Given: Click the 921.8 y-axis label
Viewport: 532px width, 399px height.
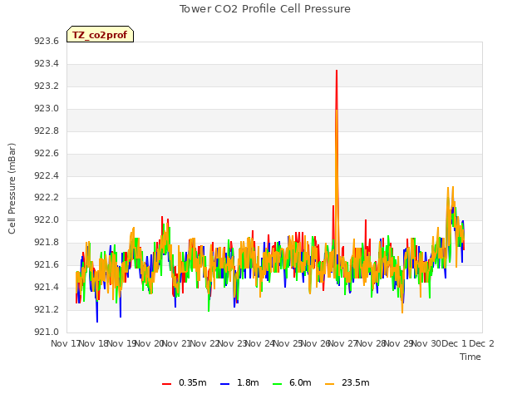Looking at the screenshot, I should (47, 242).
